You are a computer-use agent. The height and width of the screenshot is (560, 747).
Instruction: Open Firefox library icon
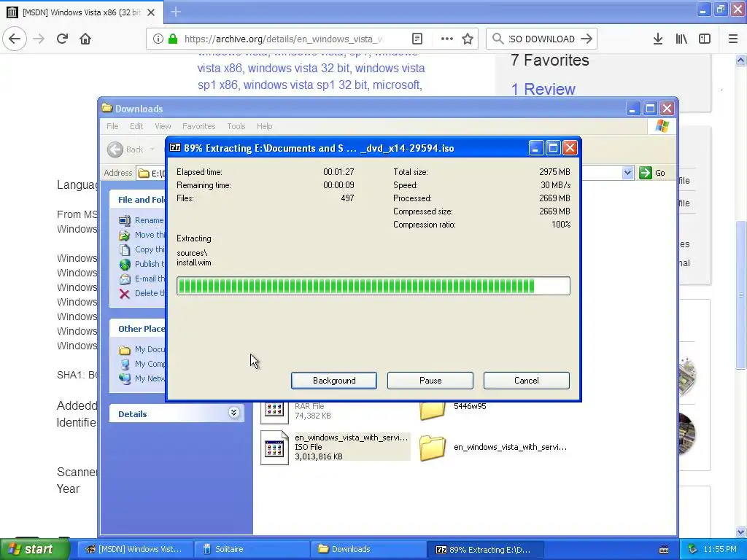pyautogui.click(x=681, y=39)
